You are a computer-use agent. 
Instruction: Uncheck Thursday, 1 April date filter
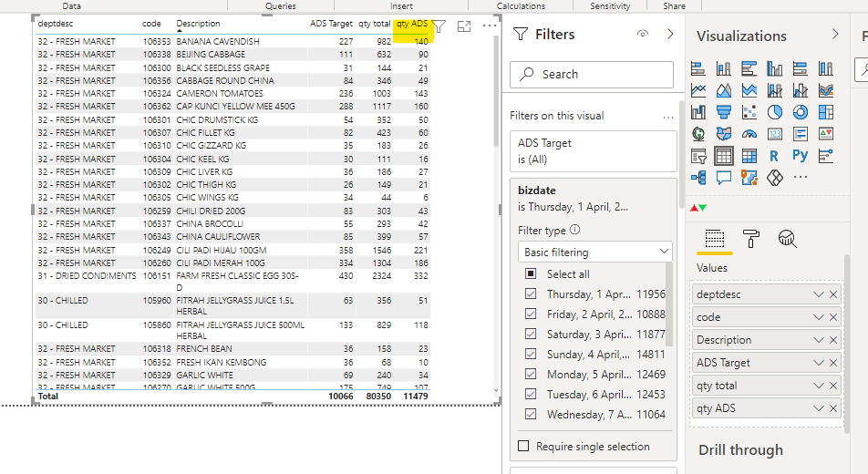click(531, 294)
